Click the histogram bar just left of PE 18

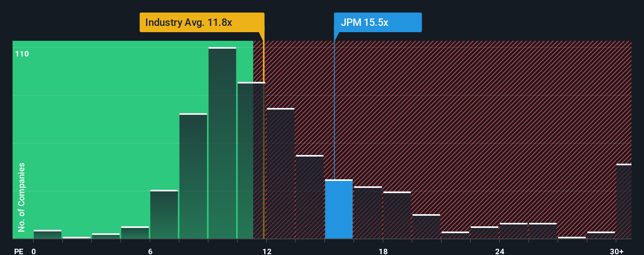click(x=368, y=213)
